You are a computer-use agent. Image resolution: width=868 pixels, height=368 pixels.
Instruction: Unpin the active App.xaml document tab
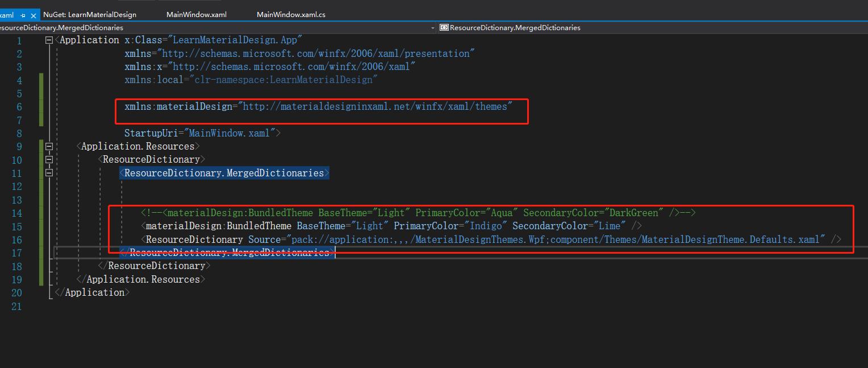point(23,14)
